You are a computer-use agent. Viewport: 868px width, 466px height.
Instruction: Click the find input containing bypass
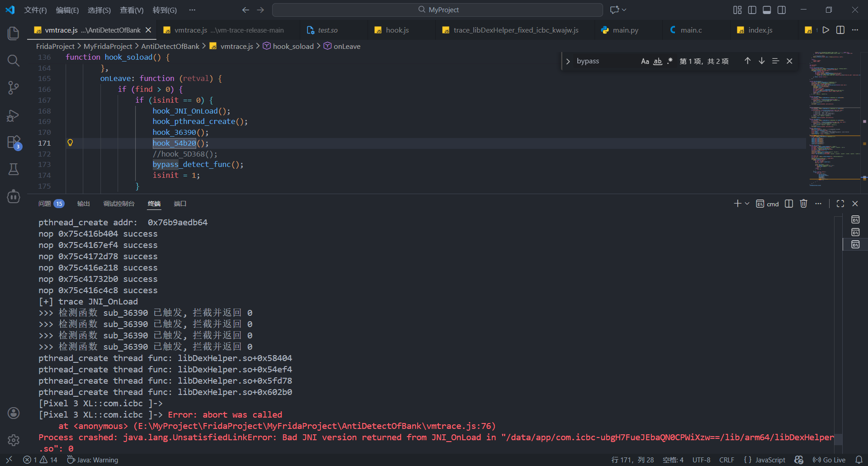tap(606, 61)
